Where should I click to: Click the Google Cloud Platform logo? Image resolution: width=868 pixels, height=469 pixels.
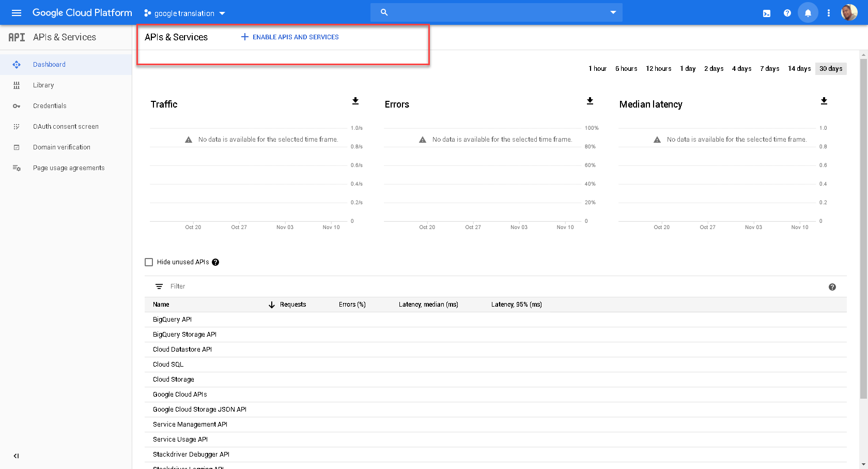82,13
